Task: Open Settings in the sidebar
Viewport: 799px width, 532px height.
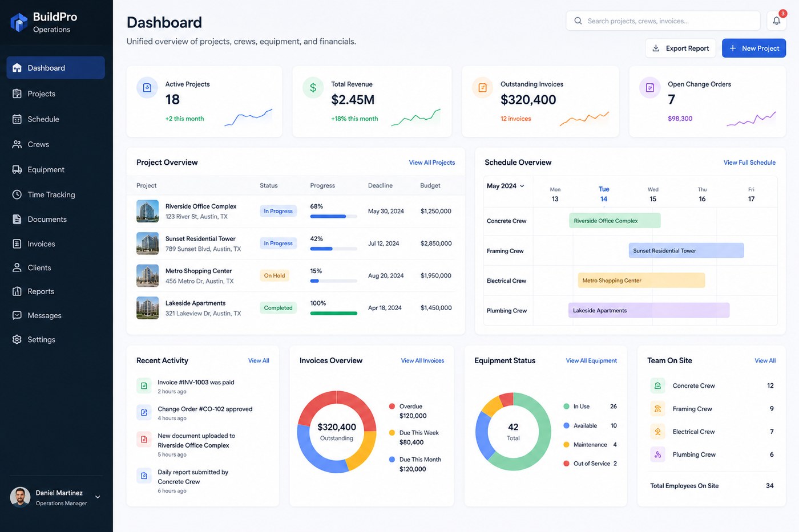Action: 56,339
